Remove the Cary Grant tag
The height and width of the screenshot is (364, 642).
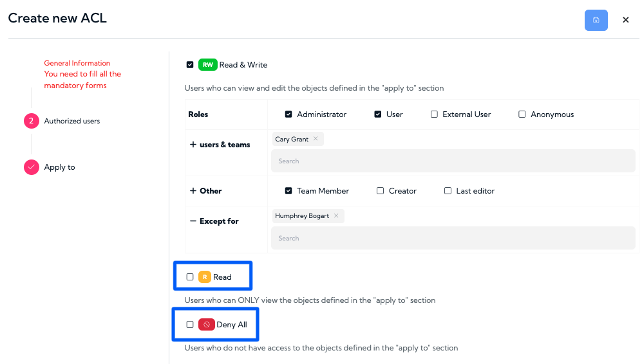316,139
